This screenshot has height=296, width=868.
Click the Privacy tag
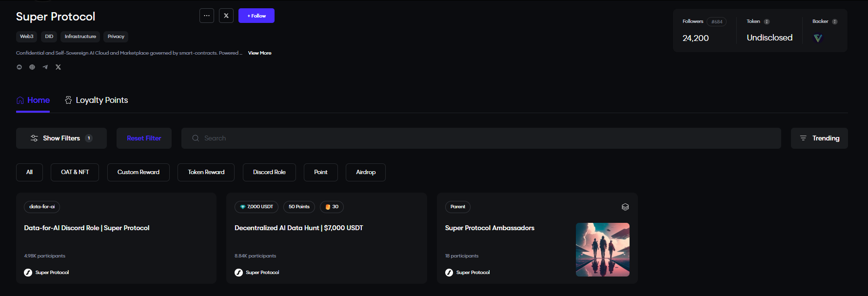click(x=116, y=37)
